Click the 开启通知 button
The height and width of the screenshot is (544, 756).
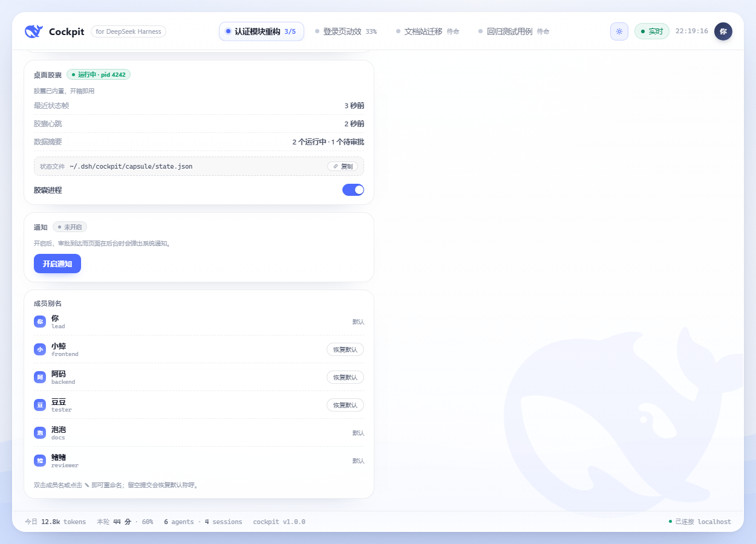point(57,264)
